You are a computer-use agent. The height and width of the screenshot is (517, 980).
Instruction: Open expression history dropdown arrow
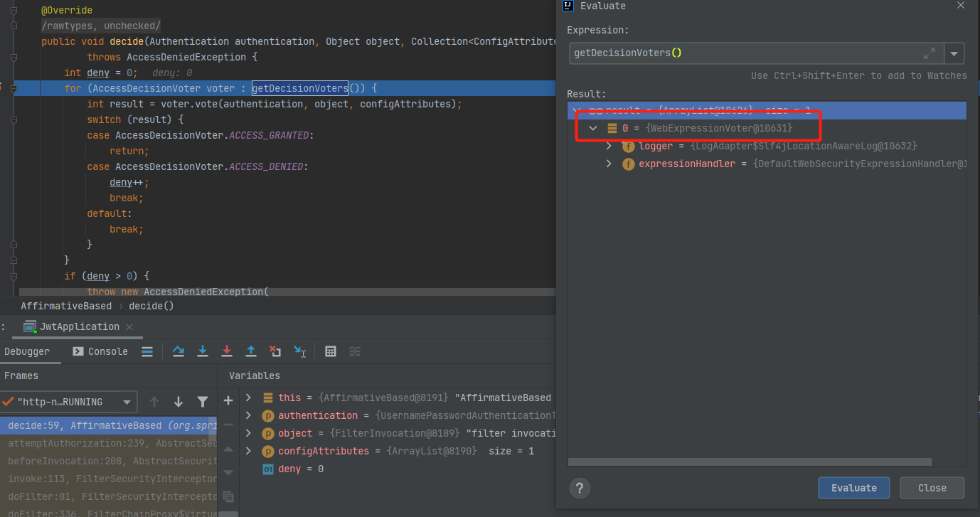(x=954, y=53)
